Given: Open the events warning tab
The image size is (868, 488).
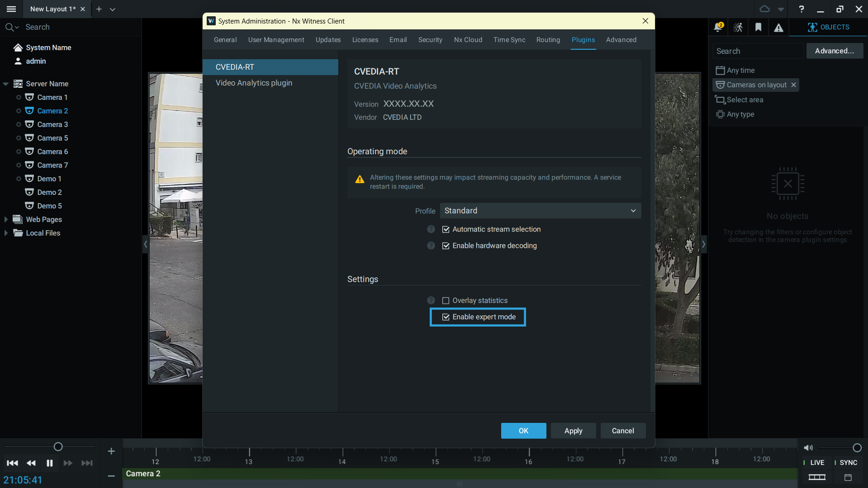Looking at the screenshot, I should coord(778,28).
